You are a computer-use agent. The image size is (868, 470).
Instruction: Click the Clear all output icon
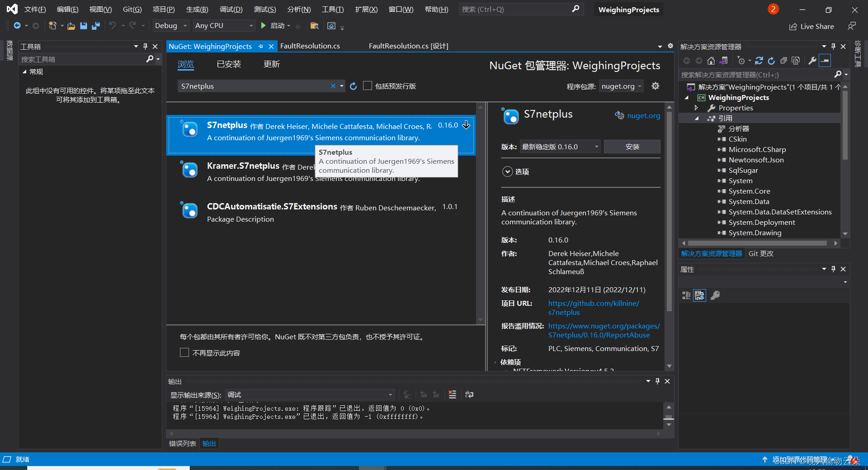[452, 394]
